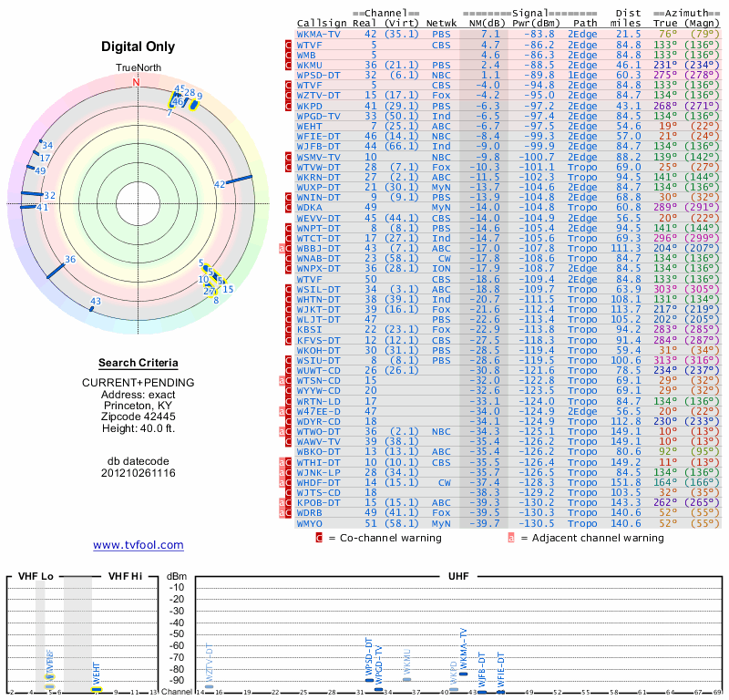The width and height of the screenshot is (729, 700).
Task: Click the red N TrueNorth marker
Action: click(137, 82)
